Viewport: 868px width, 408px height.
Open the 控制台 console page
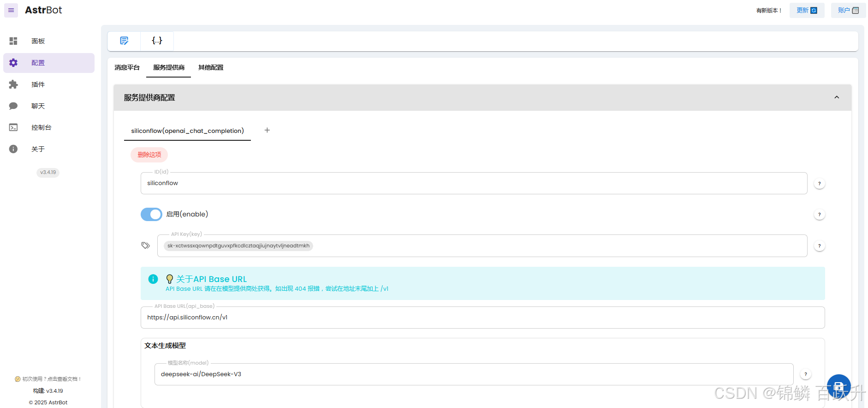tap(49, 127)
